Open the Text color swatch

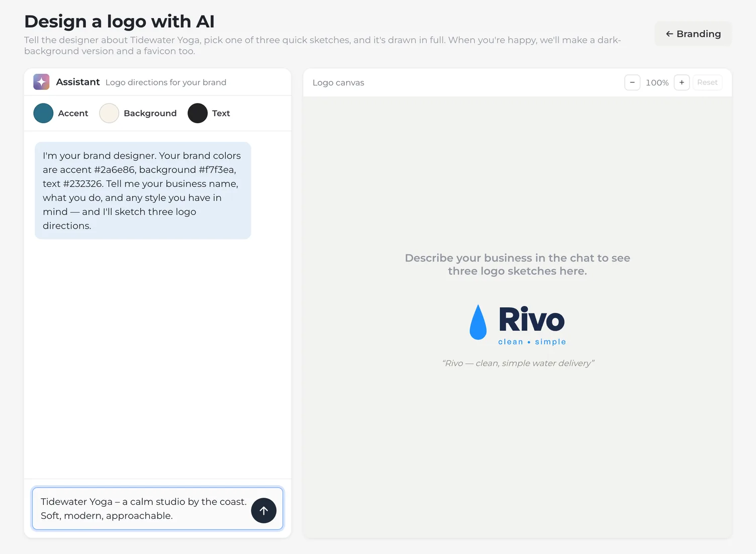click(x=198, y=113)
